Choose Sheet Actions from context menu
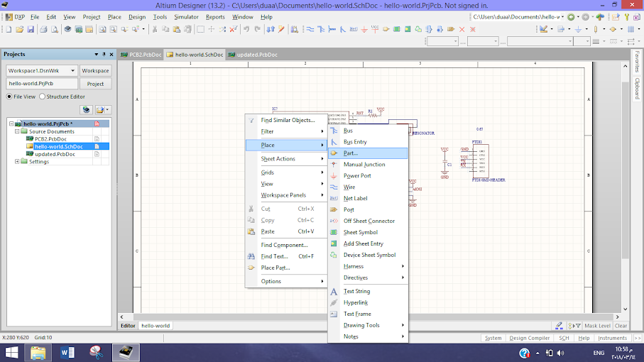The width and height of the screenshot is (644, 362). pyautogui.click(x=287, y=159)
